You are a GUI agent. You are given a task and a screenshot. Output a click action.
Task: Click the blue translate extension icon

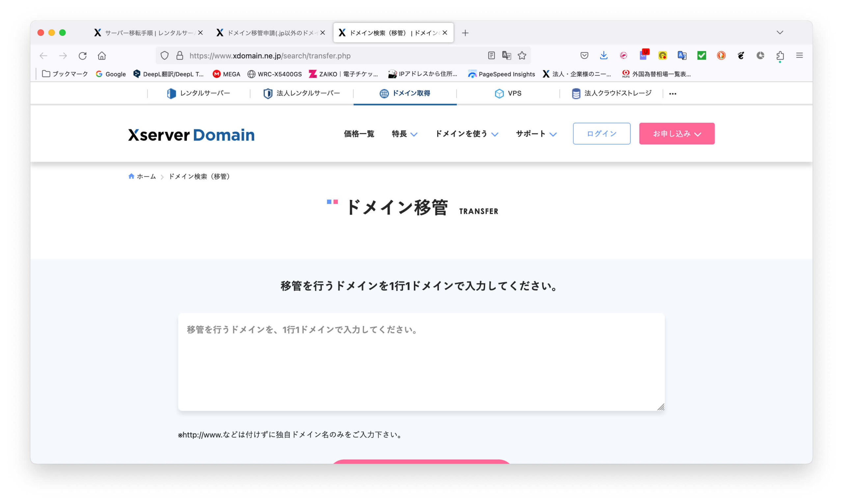coord(682,55)
